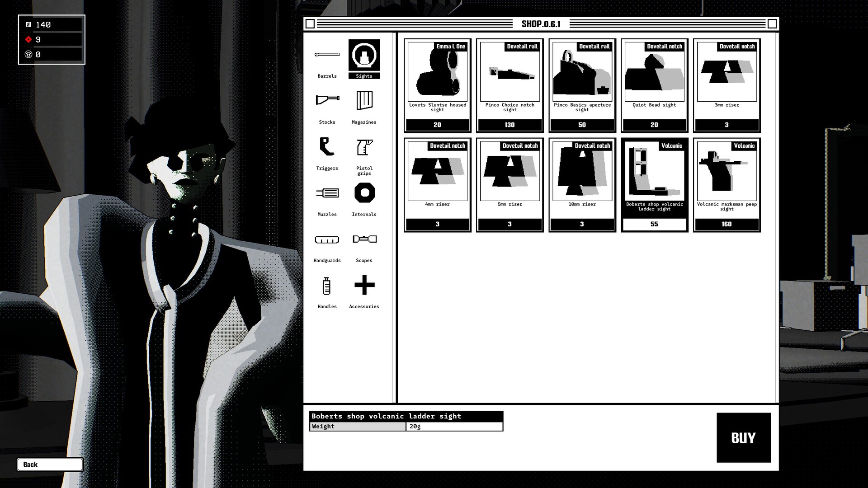
Task: Open the Internals category
Action: (x=364, y=197)
